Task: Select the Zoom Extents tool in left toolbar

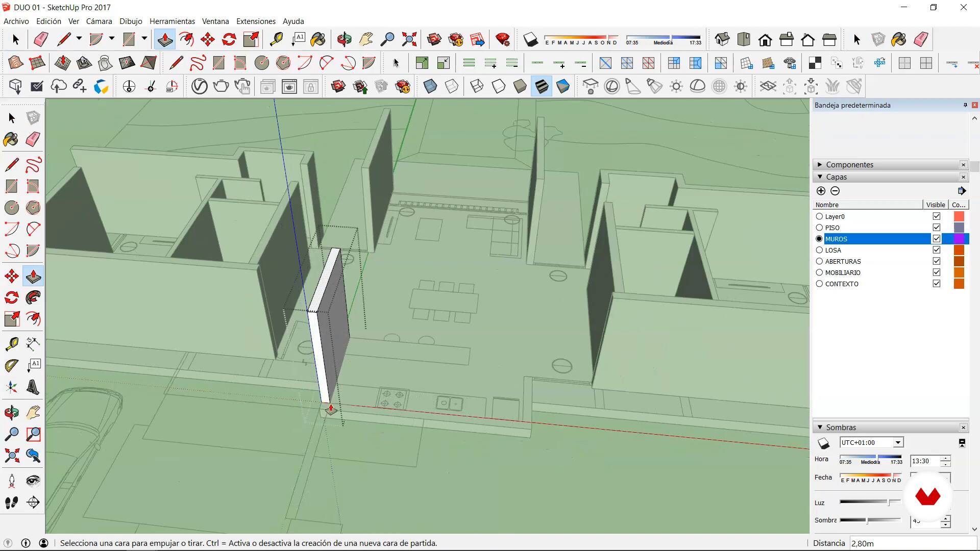Action: click(12, 455)
